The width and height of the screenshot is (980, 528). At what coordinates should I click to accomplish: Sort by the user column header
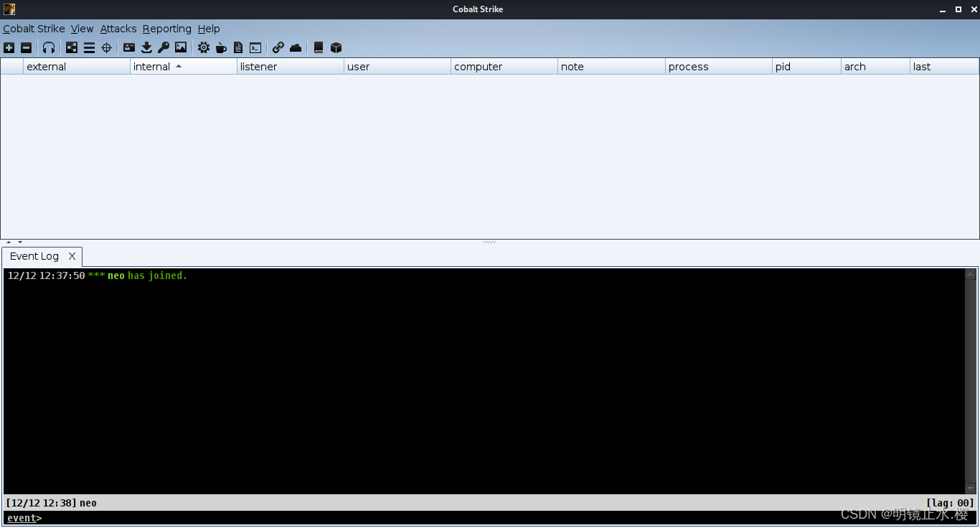pos(397,67)
